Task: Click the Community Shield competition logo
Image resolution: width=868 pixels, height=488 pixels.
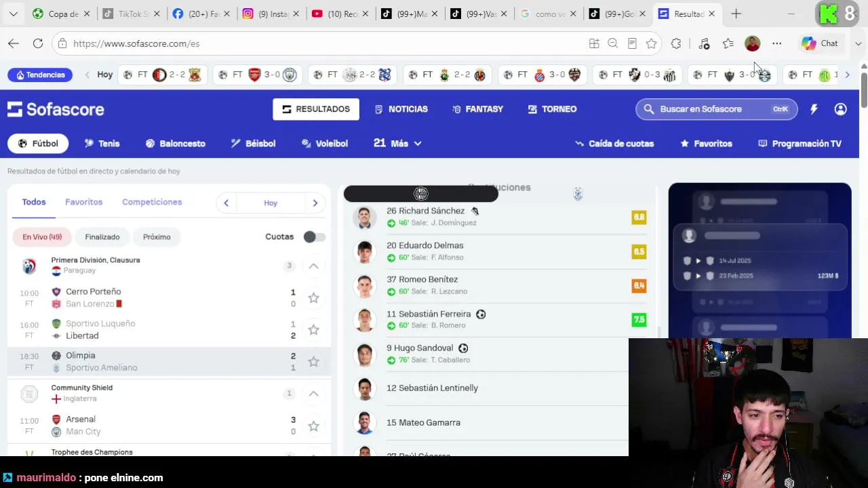Action: (x=28, y=394)
